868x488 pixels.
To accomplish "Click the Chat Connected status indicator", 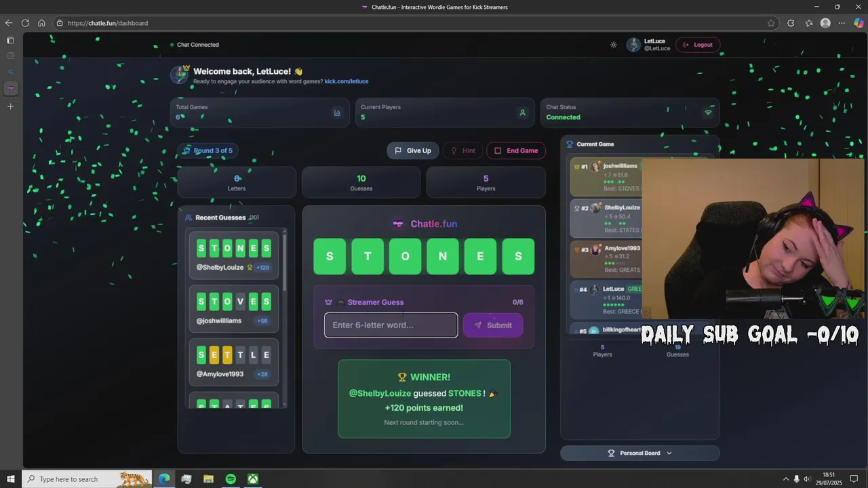I will (195, 45).
